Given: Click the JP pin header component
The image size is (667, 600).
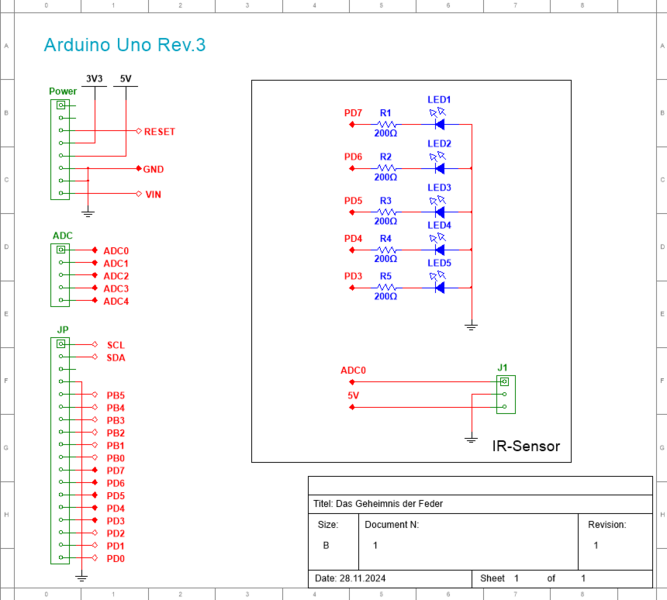Looking at the screenshot, I should (62, 451).
